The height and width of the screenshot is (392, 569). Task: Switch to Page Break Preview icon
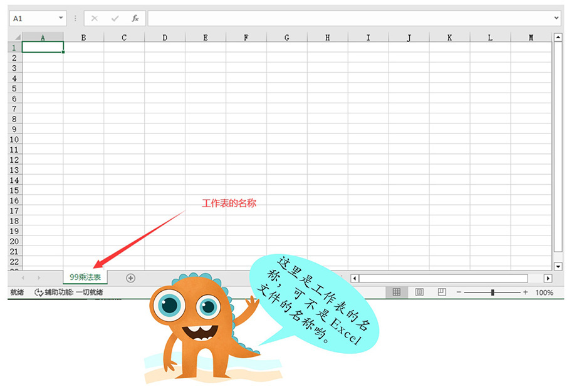coord(442,292)
